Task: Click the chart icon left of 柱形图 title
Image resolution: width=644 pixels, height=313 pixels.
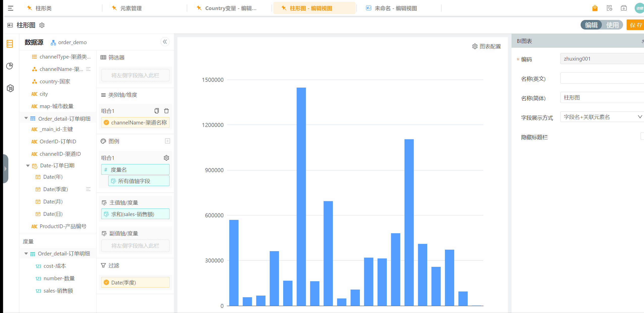Action: coord(10,25)
